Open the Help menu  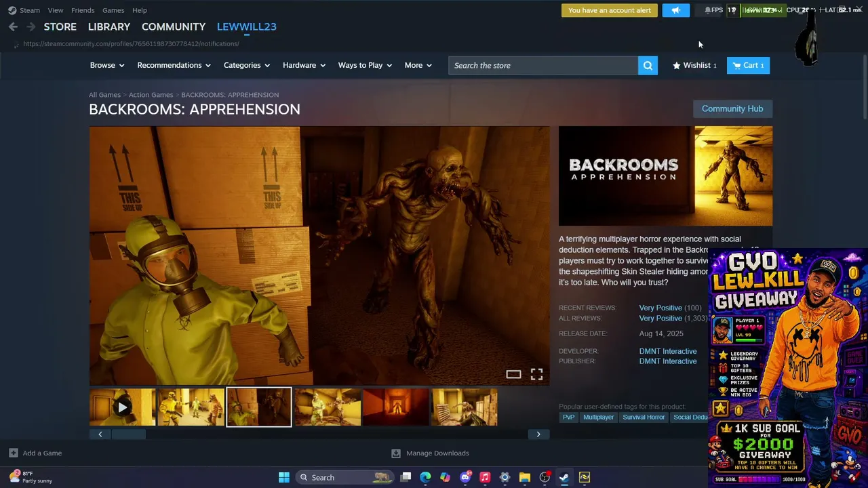tap(140, 10)
